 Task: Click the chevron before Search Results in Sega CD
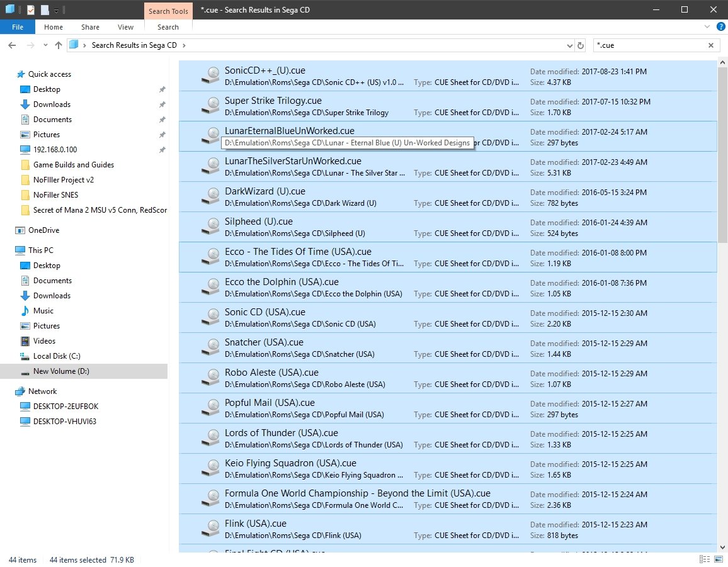coord(84,45)
